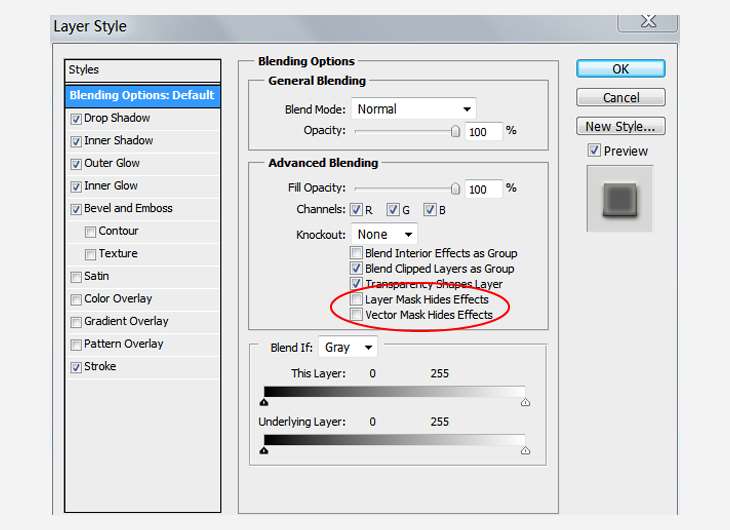Screen dimensions: 730x530
Task: Click the Opacity slider handle
Action: (455, 131)
